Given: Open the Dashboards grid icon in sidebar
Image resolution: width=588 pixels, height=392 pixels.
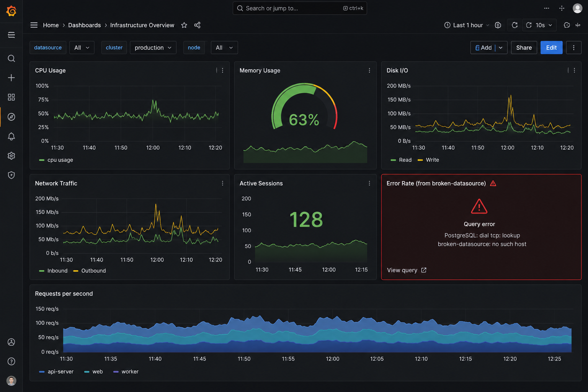Looking at the screenshot, I should [x=11, y=97].
